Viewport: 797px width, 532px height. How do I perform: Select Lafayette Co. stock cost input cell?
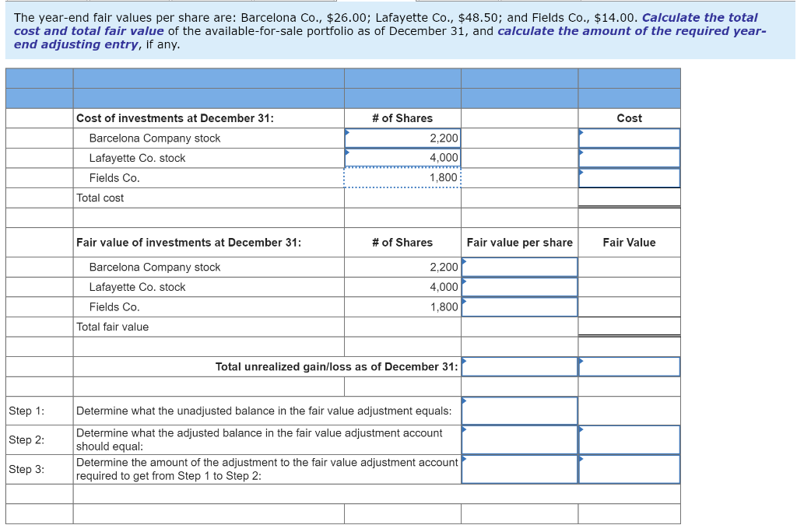click(629, 158)
